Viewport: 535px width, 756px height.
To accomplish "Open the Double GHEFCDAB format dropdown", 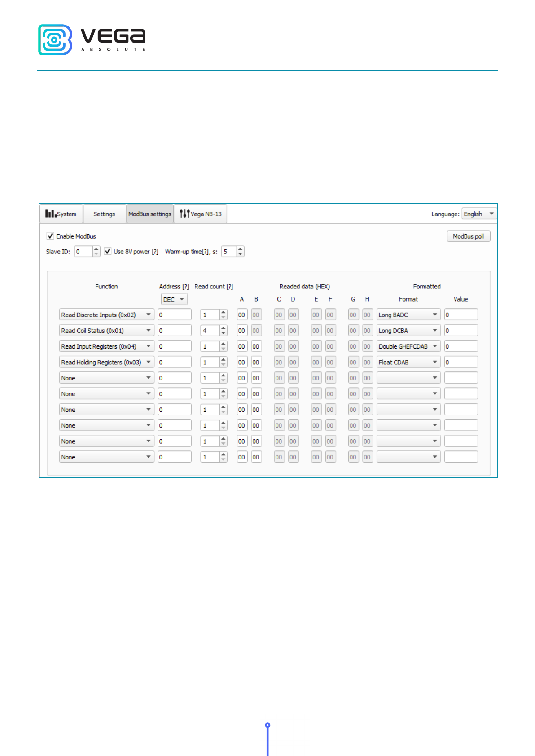I will [x=408, y=346].
